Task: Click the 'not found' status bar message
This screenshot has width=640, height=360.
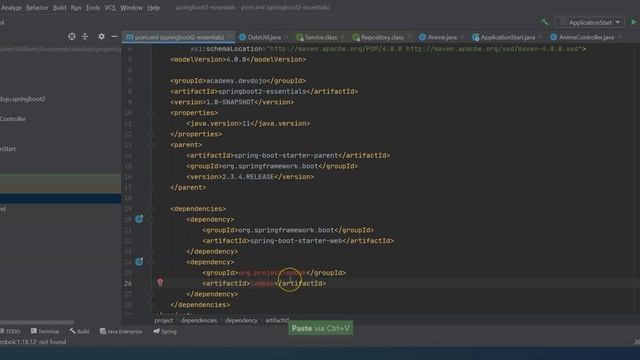Action: pyautogui.click(x=33, y=342)
